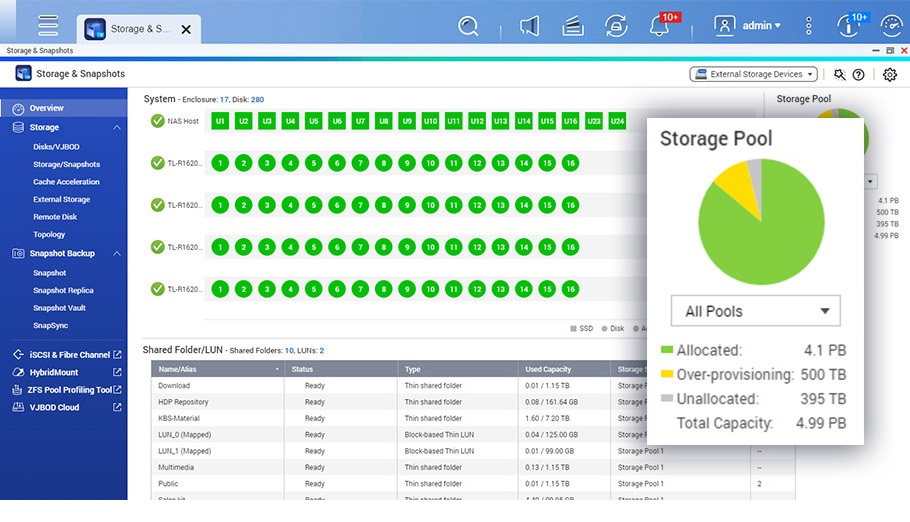The height and width of the screenshot is (522, 910).
Task: Open external devices sync icon
Action: tap(616, 26)
